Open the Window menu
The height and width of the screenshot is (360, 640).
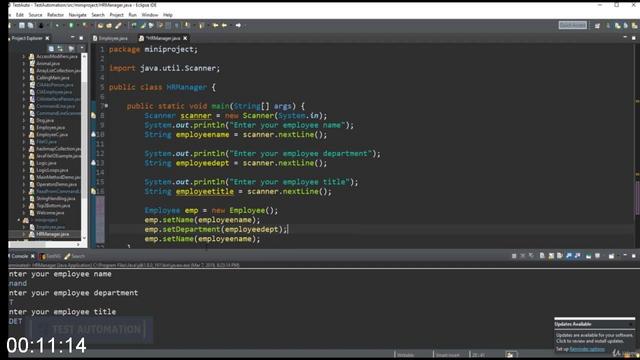pyautogui.click(x=150, y=15)
